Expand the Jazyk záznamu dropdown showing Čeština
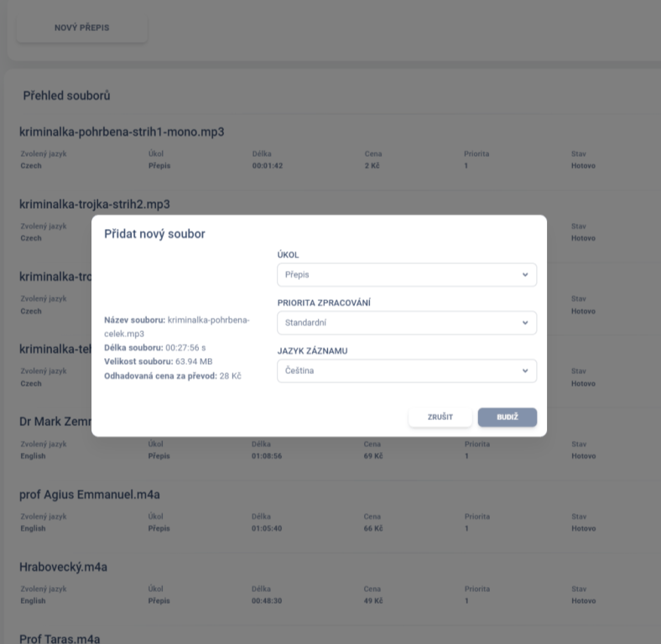Viewport: 661px width, 644px height. point(406,371)
